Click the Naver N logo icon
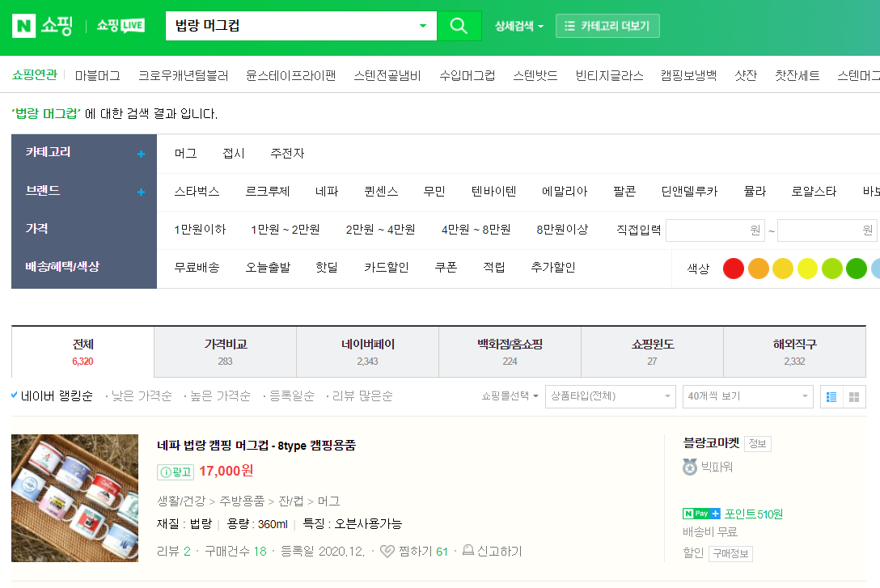 (x=23, y=26)
